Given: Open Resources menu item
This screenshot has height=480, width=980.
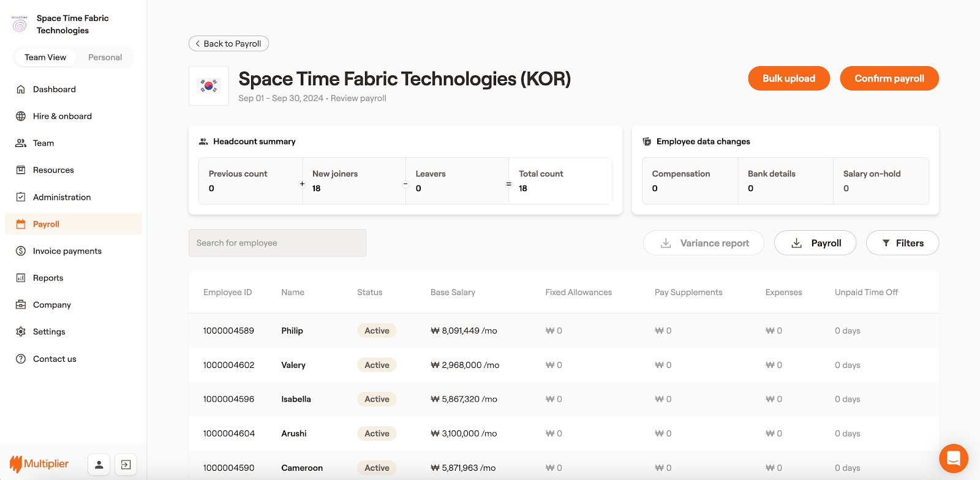Looking at the screenshot, I should click(73, 170).
